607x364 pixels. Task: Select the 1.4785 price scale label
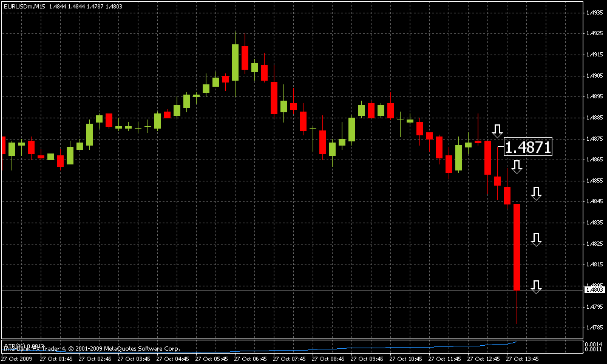pos(594,328)
